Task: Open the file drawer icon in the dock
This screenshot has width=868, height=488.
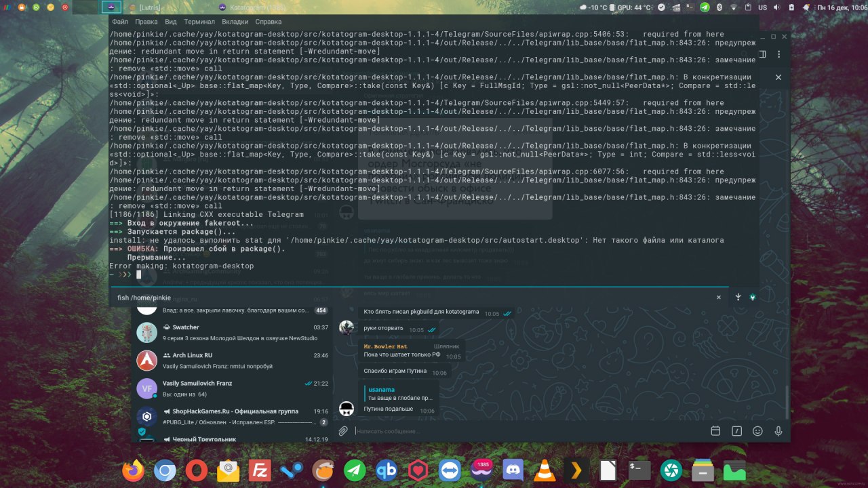Action: pos(703,470)
